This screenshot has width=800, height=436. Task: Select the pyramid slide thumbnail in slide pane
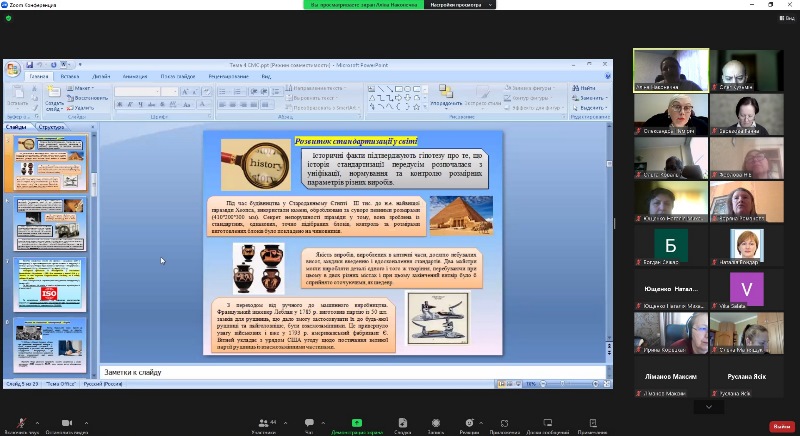coord(49,163)
